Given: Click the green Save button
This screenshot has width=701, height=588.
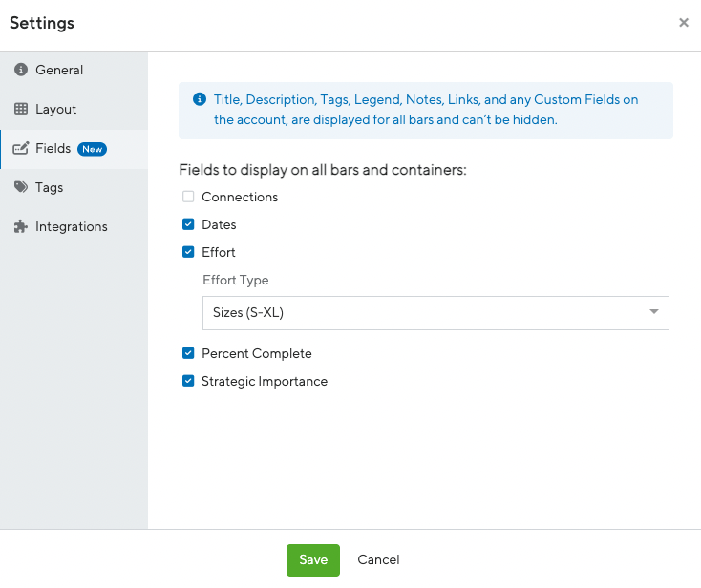Looking at the screenshot, I should point(313,560).
